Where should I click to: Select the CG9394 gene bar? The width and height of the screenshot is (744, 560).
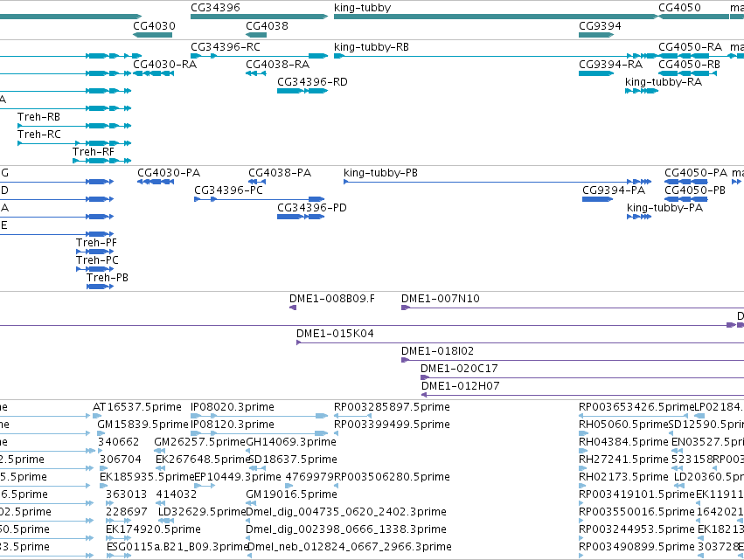pos(596,35)
